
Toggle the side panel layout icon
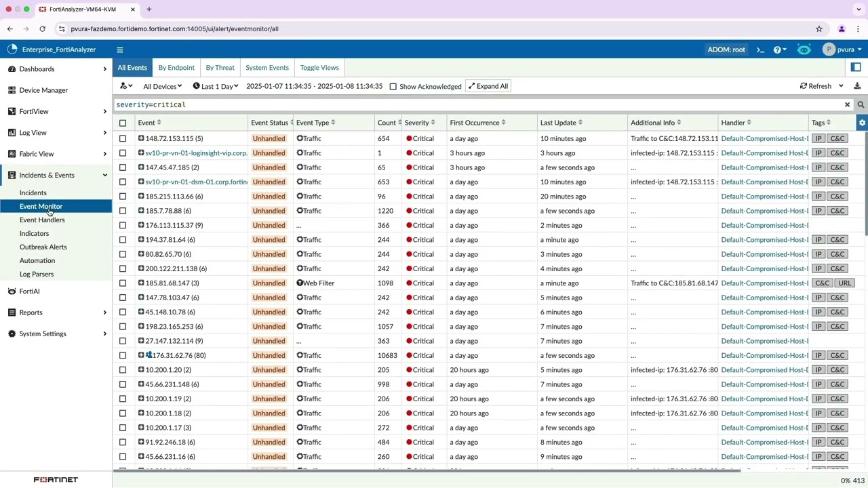856,67
